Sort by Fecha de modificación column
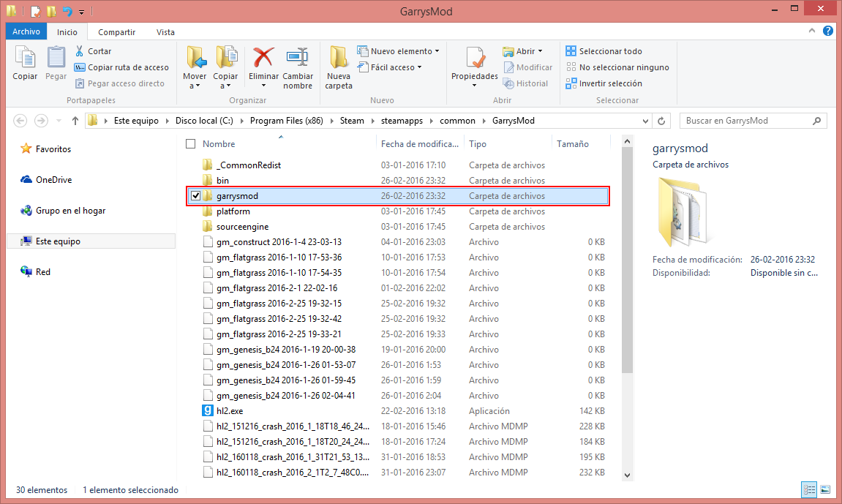 pos(420,144)
